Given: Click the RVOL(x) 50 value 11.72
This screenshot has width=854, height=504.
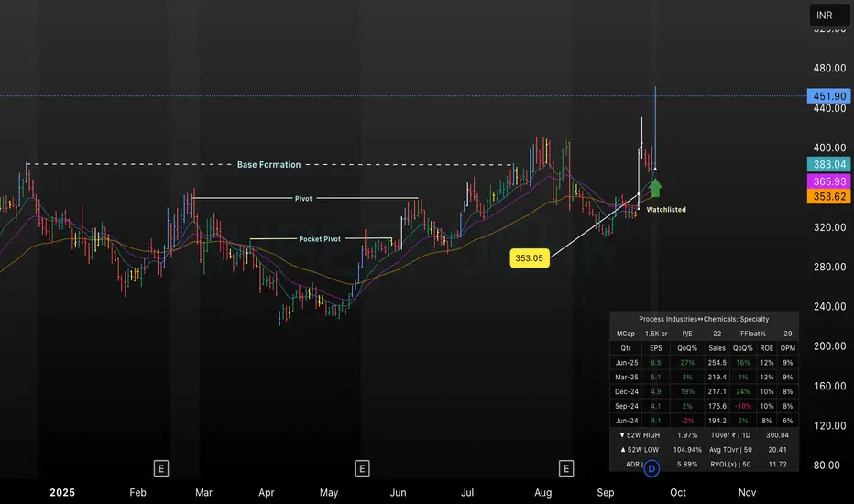Looking at the screenshot, I should click(x=777, y=465).
